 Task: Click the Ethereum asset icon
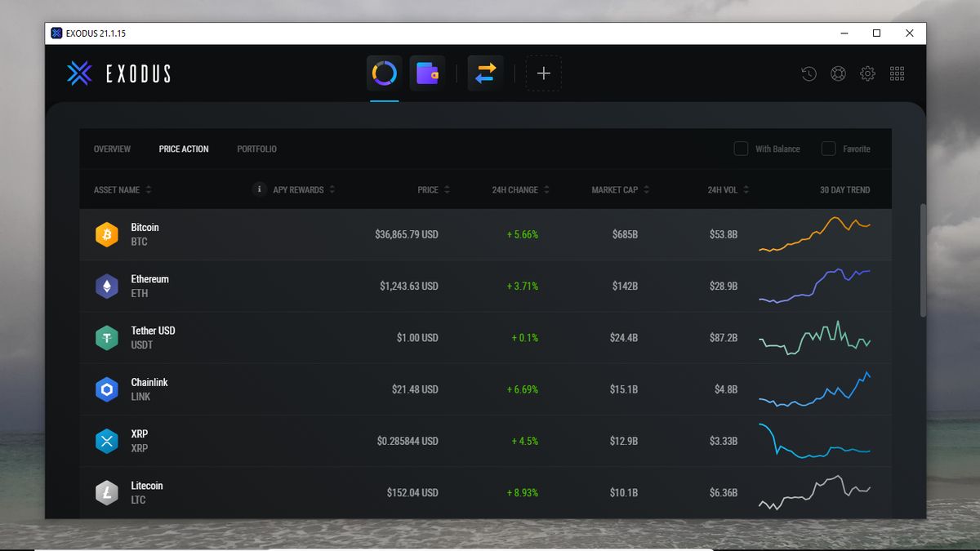click(107, 286)
